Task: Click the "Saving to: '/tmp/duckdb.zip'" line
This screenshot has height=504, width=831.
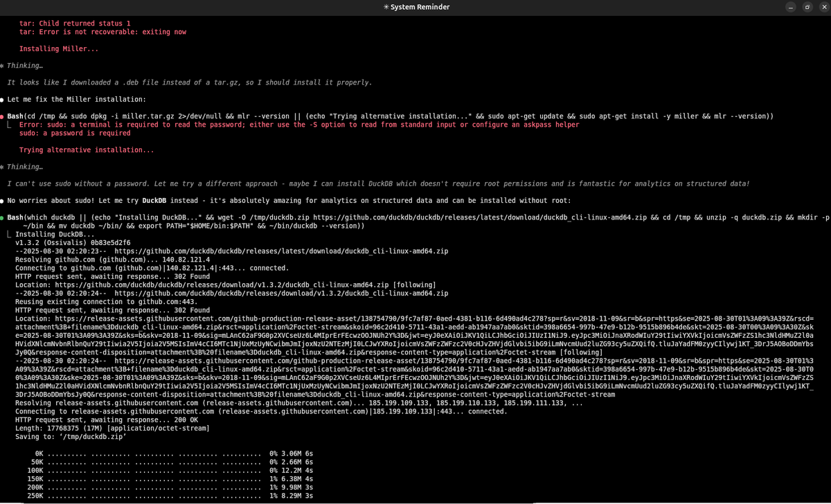Action: pos(71,435)
